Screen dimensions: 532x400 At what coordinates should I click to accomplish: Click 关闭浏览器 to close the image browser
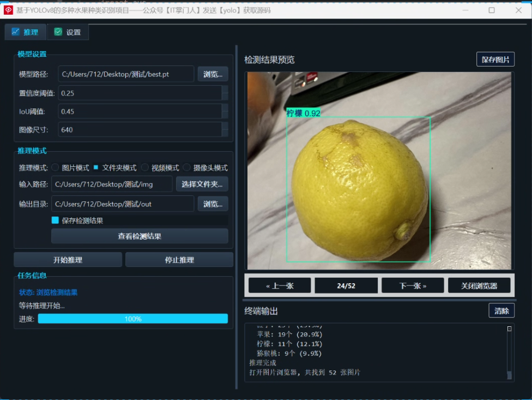(x=479, y=285)
